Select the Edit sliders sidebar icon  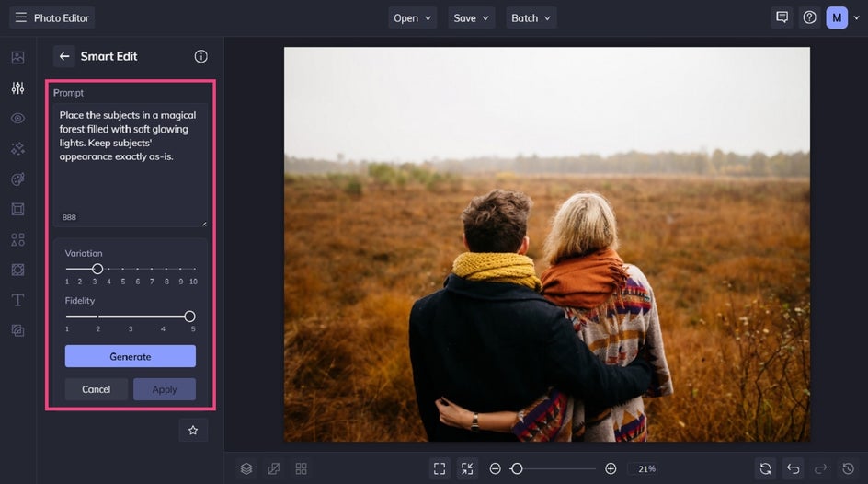click(17, 88)
